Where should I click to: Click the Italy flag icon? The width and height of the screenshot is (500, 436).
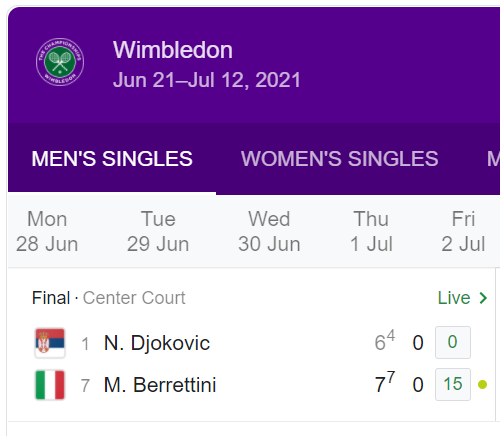click(50, 385)
